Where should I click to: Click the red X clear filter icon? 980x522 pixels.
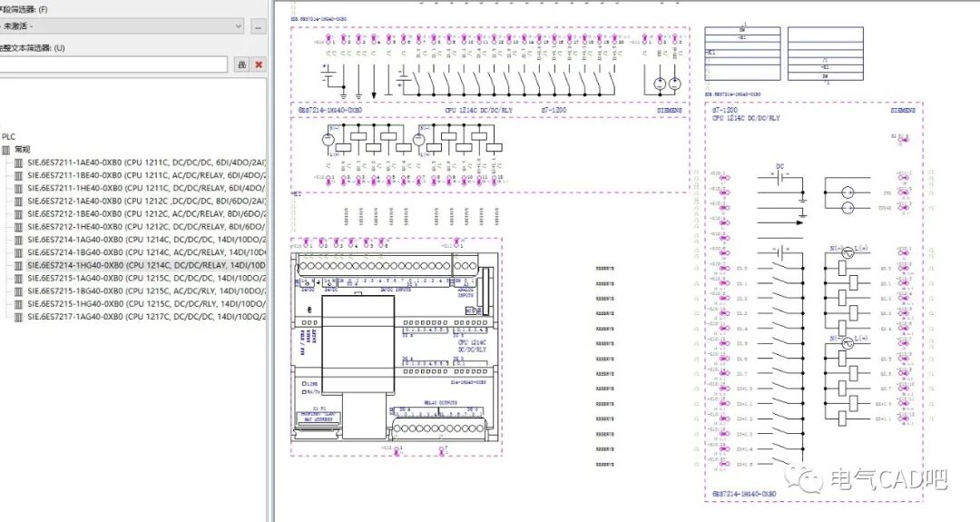pos(259,64)
